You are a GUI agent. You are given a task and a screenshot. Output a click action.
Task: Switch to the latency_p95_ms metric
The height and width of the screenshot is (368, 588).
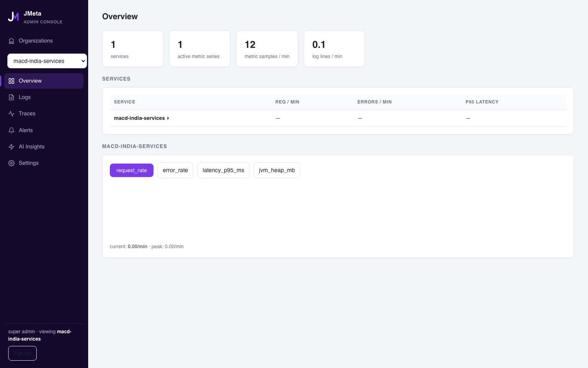click(x=223, y=170)
